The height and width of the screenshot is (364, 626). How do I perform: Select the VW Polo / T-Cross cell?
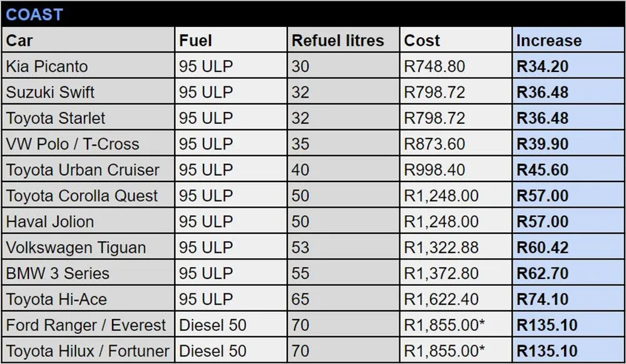73,144
